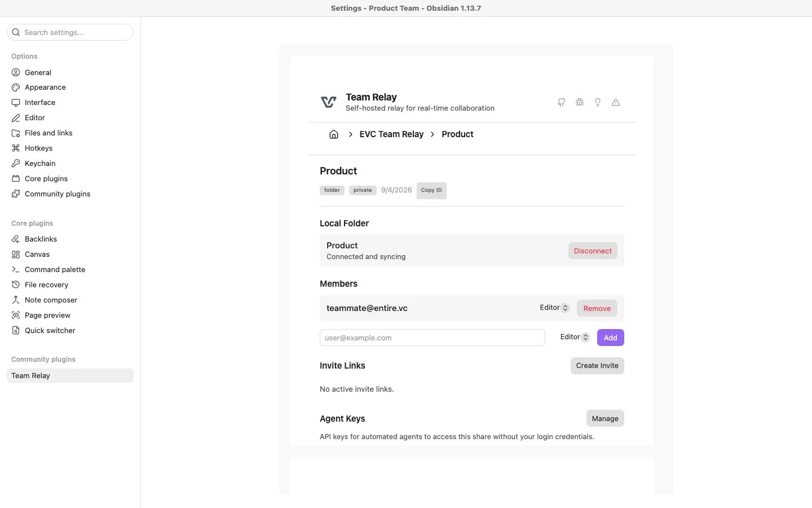Screen dimensions: 812x508
Task: Click the lightbulb idea icon
Action: (598, 102)
